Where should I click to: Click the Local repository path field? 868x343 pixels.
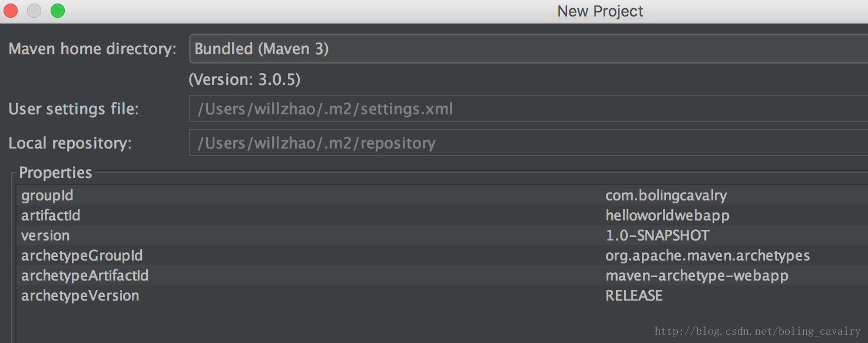528,143
